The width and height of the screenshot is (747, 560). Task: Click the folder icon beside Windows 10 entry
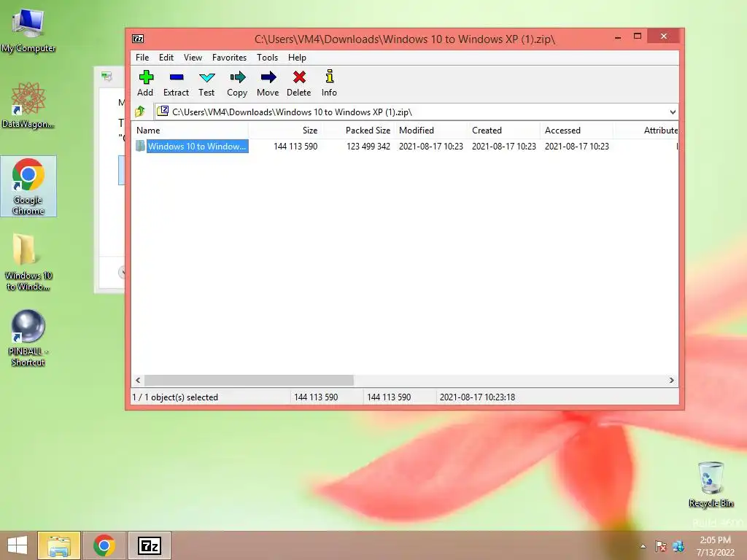point(140,146)
